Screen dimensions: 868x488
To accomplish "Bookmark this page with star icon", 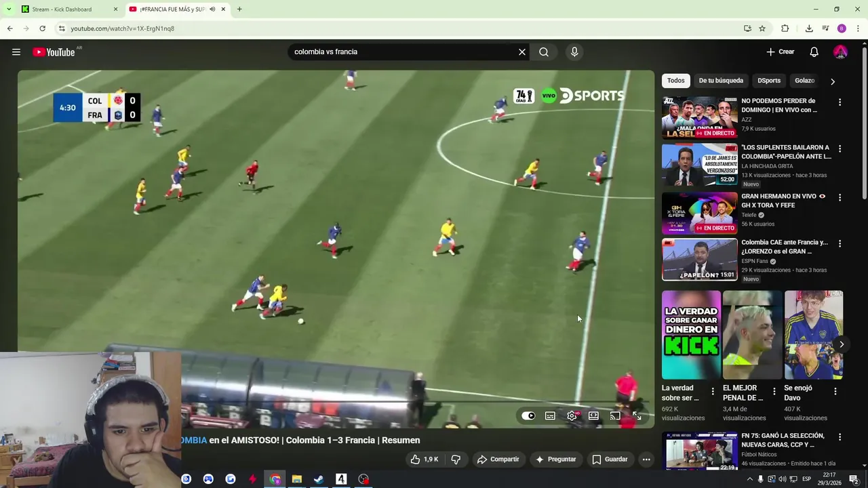I will point(762,28).
